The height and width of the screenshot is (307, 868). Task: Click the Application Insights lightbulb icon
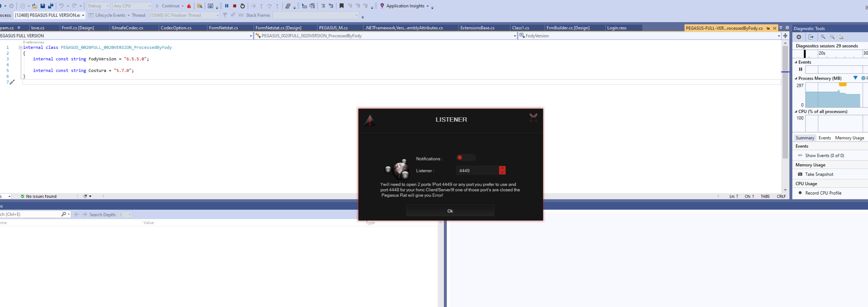(382, 6)
